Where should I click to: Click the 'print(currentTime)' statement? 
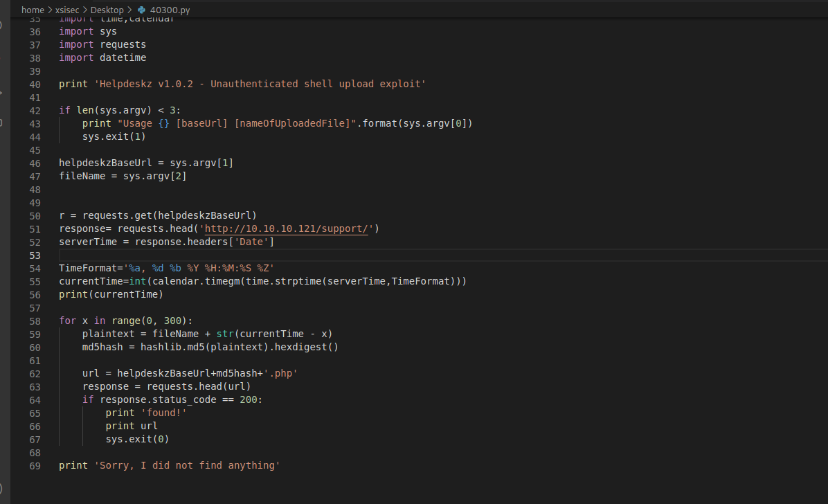coord(111,294)
